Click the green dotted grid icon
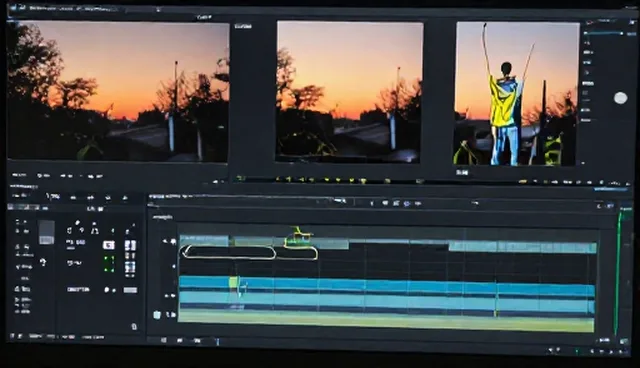 click(109, 264)
